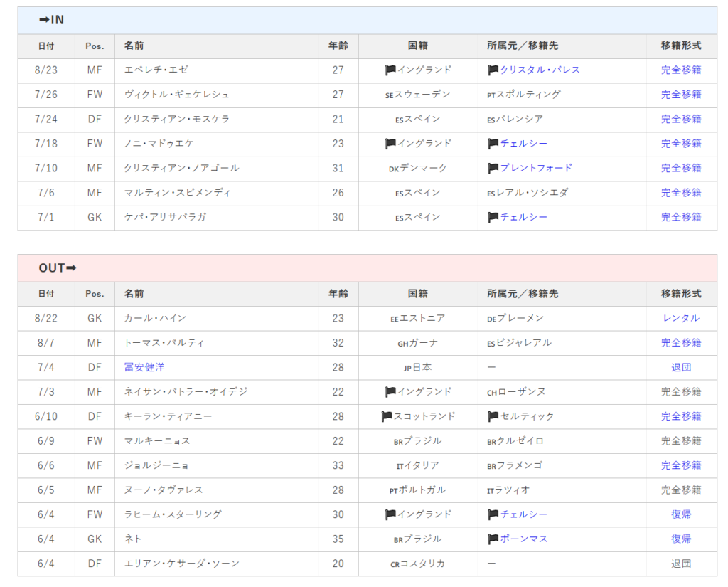Viewport: 728px width, 587px height.
Task: Click the flag icon beside セルティック
Action: [x=493, y=416]
